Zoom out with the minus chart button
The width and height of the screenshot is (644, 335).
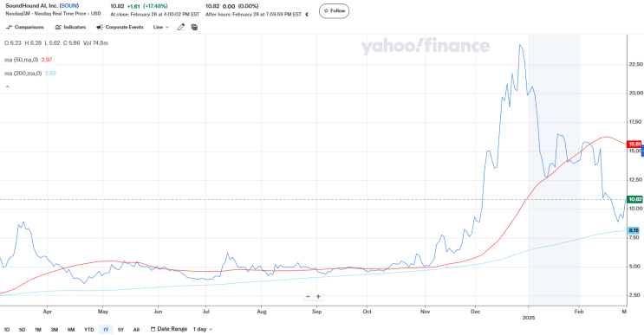click(x=308, y=296)
